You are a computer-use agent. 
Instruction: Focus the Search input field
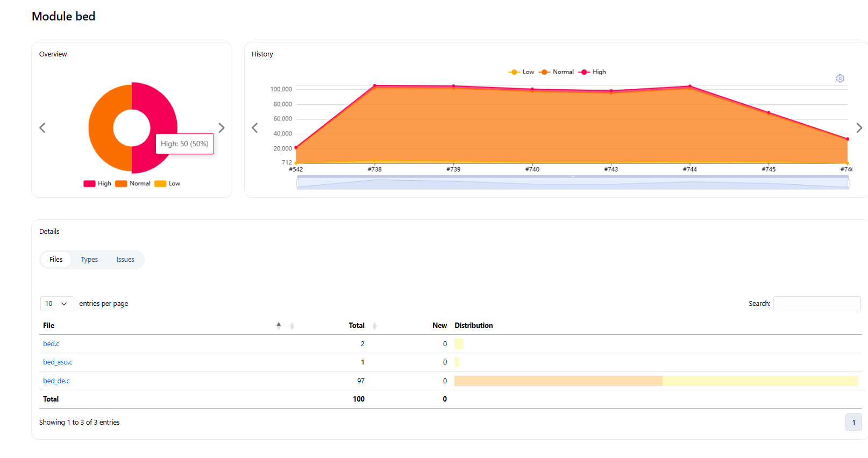coord(816,304)
